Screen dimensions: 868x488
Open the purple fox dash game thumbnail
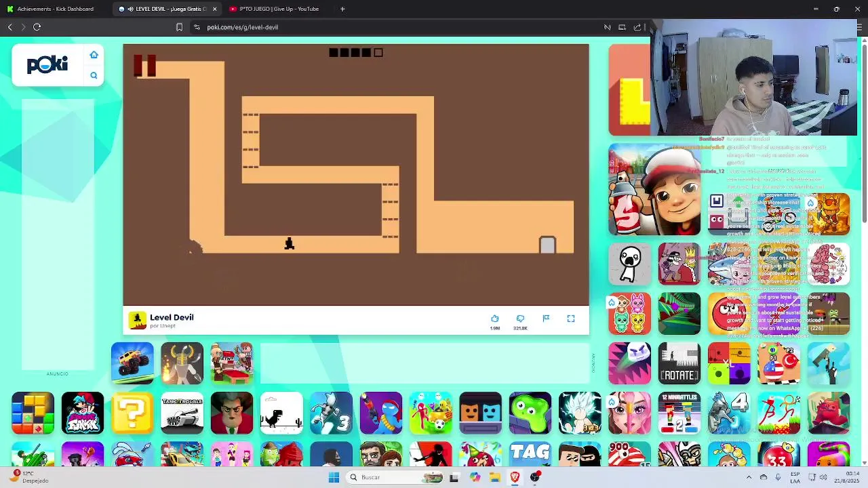click(x=629, y=363)
